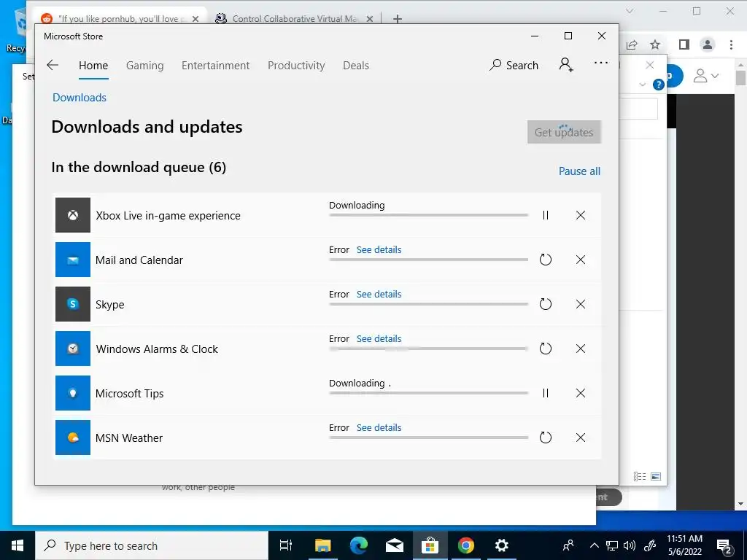Click the MSN Weather app tile
Screen dimensions: 747x560
pyautogui.click(x=73, y=437)
